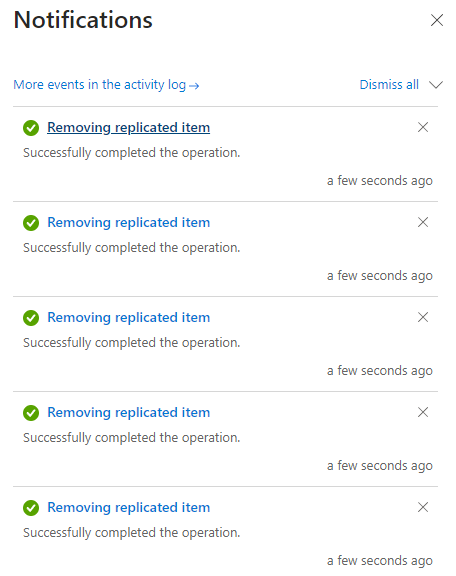456x576 pixels.
Task: Open the fifth Removing replicated item link
Action: (129, 507)
